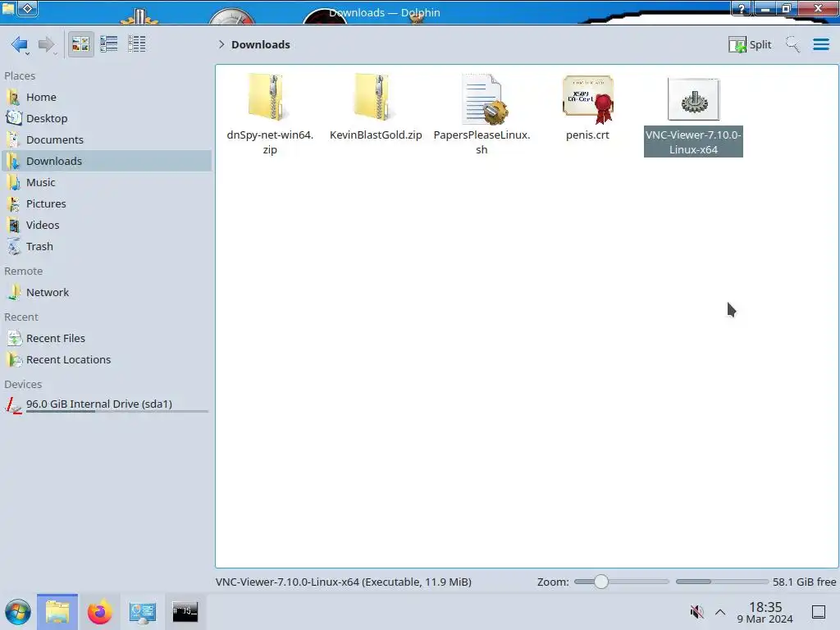Select VNC-Viewer-7.10.0-Linux-x64 executable icon
840x630 pixels.
pyautogui.click(x=693, y=99)
